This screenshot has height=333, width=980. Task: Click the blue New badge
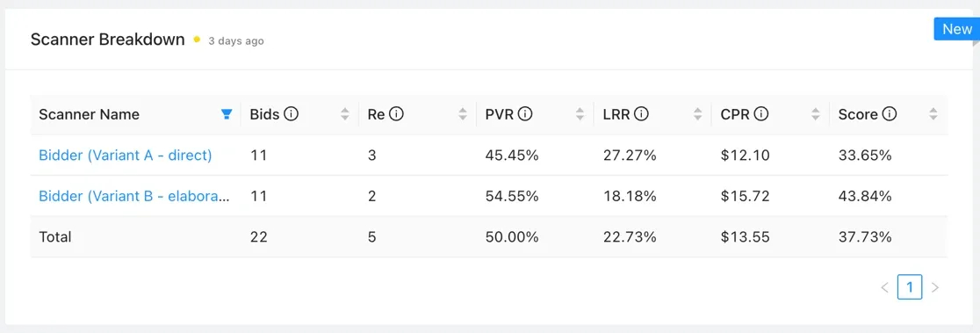point(957,29)
